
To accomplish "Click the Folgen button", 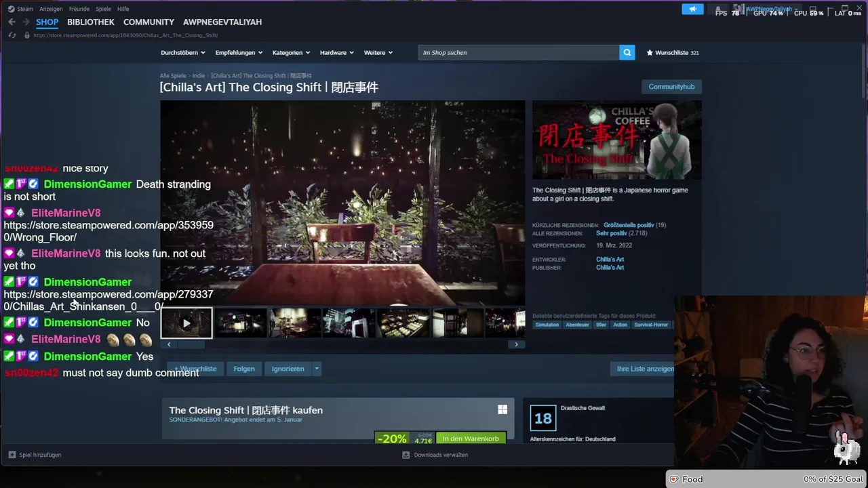I will coord(244,369).
